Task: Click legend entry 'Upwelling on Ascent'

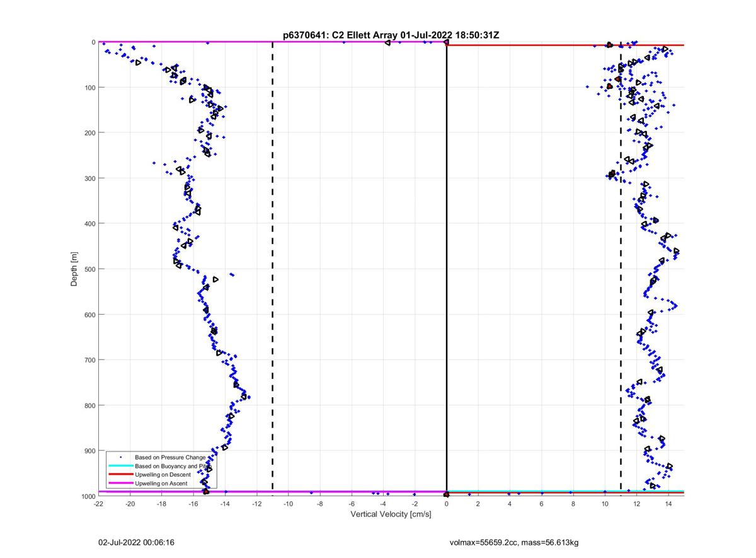Action: click(x=162, y=484)
